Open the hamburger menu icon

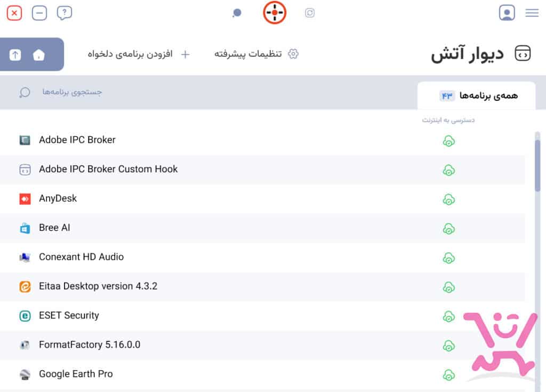pyautogui.click(x=532, y=13)
